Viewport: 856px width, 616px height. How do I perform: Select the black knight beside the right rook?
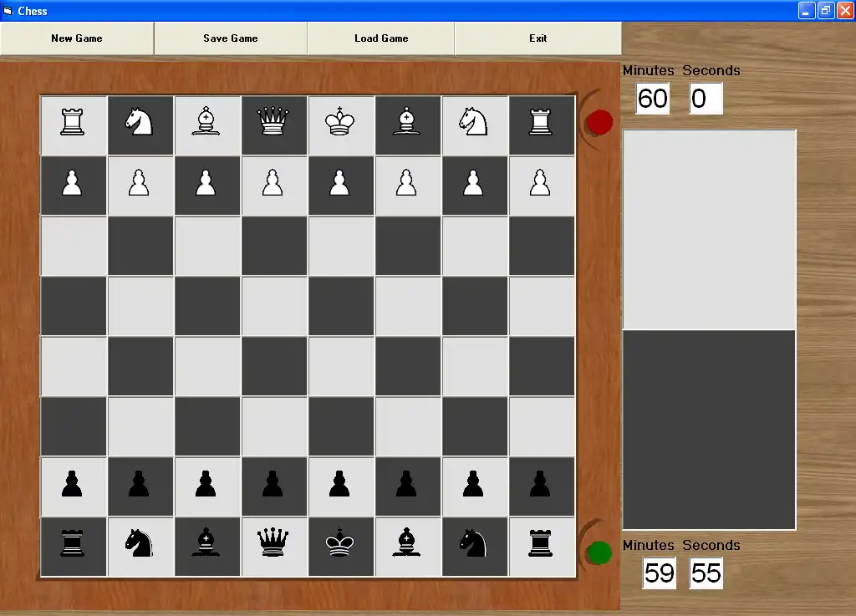[473, 542]
